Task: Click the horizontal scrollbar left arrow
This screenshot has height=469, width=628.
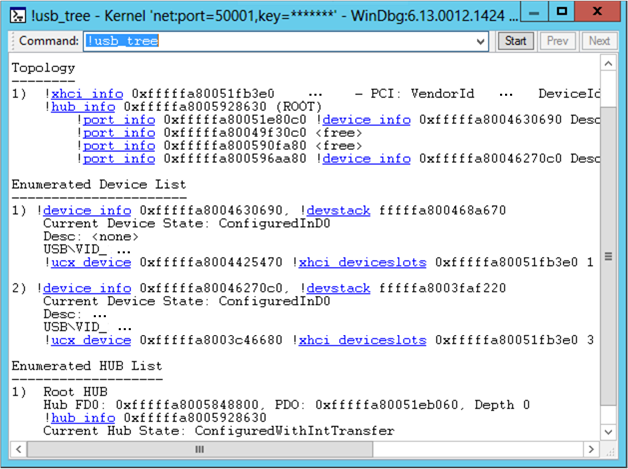Action: pyautogui.click(x=18, y=449)
